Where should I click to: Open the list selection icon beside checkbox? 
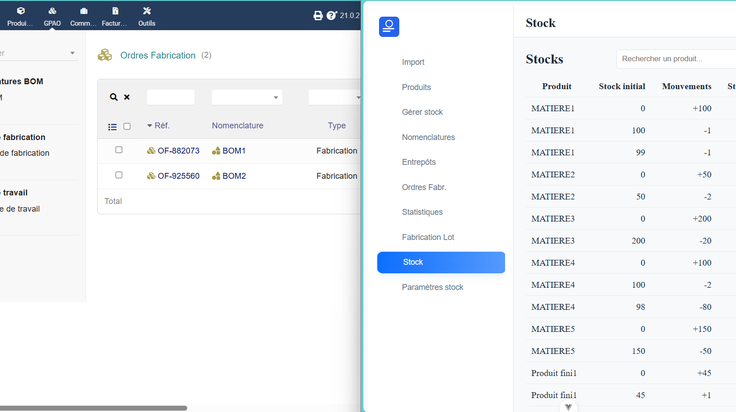[x=112, y=127]
